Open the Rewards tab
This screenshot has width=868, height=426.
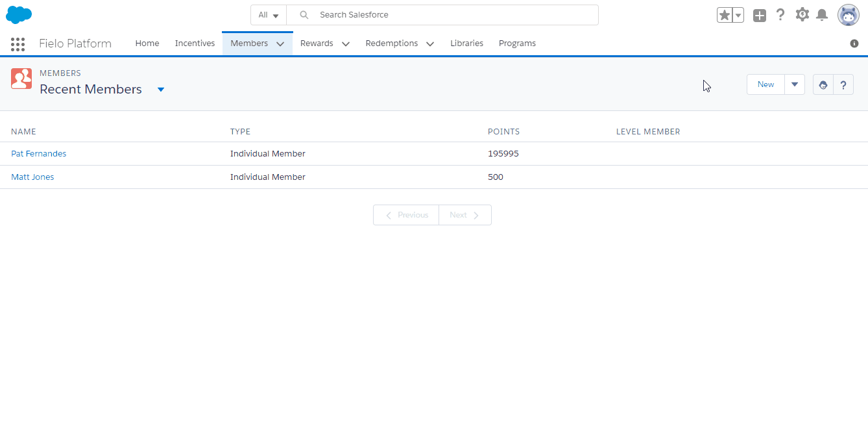pos(317,44)
